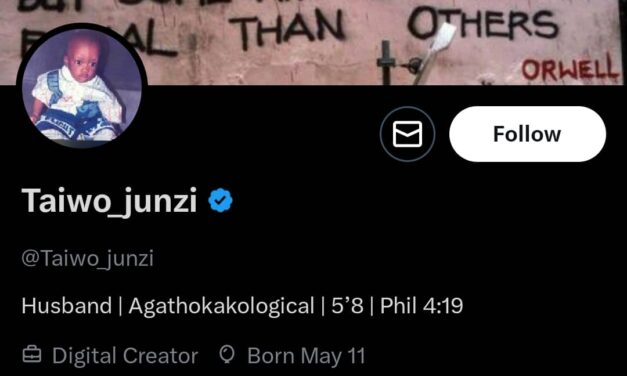
Task: Click the 5'8 height in bio
Action: coord(347,306)
